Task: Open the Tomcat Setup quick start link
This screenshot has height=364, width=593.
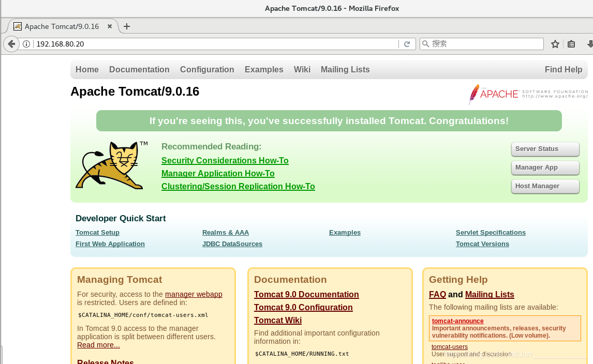Action: pyautogui.click(x=98, y=233)
